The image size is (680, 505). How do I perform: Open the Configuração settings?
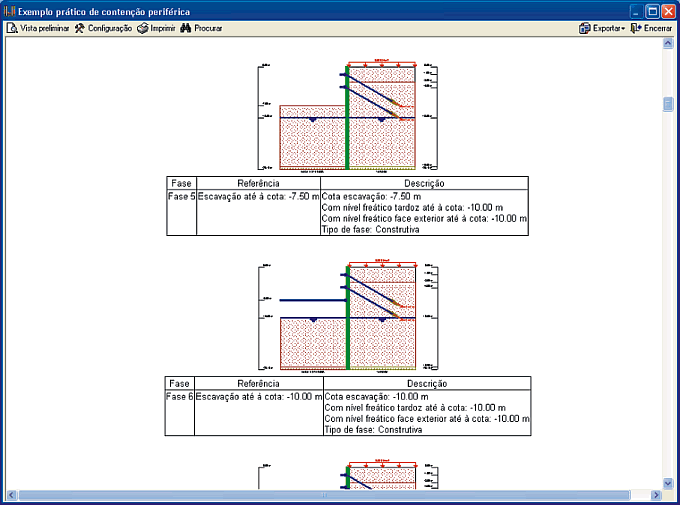103,28
